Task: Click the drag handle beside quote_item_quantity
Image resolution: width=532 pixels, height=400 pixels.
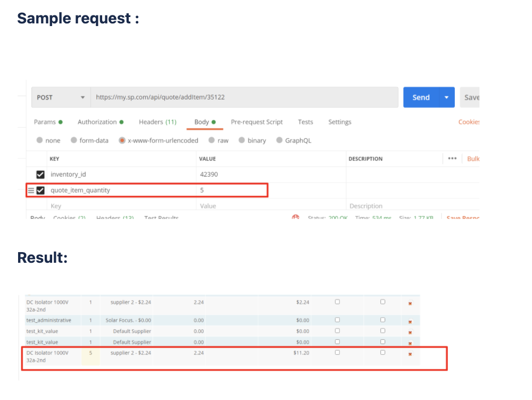Action: pyautogui.click(x=31, y=190)
